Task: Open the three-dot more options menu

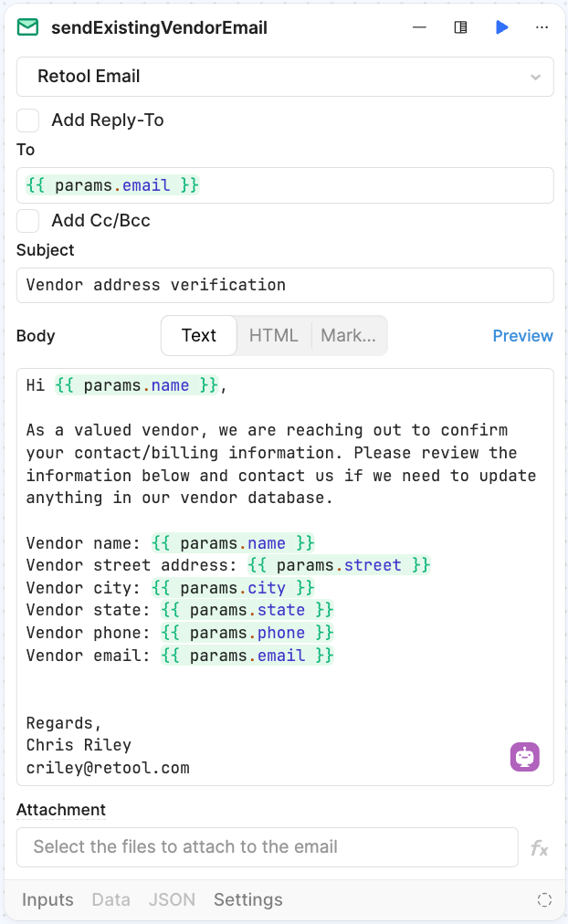Action: tap(542, 27)
